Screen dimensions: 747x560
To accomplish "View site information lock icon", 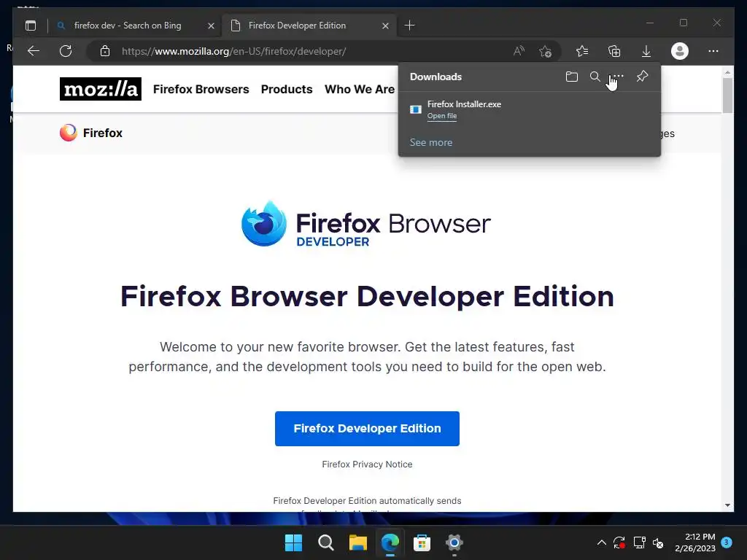I will pyautogui.click(x=105, y=51).
